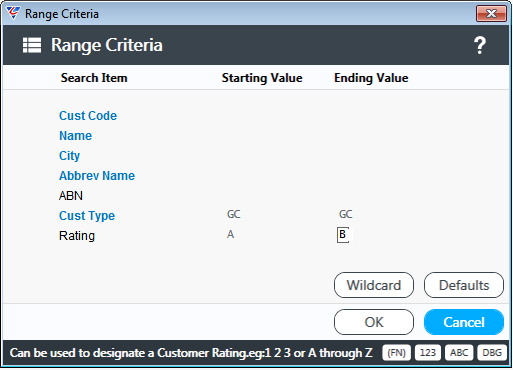
Task: Open the Name search item link
Action: (x=75, y=136)
